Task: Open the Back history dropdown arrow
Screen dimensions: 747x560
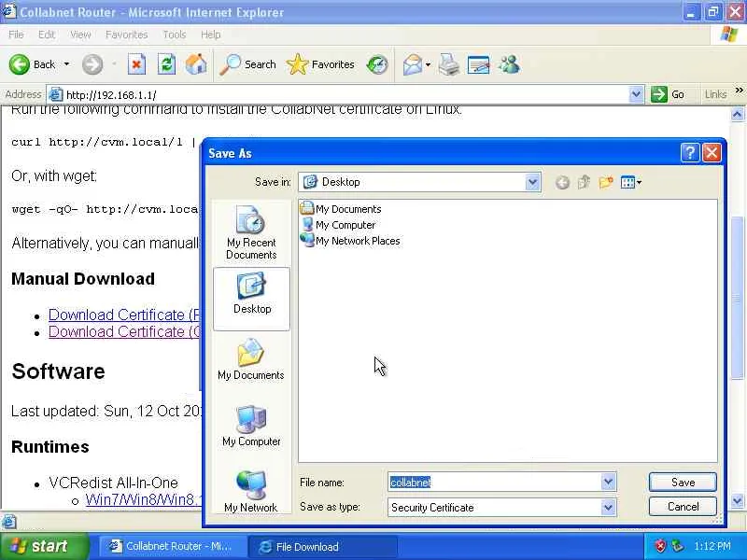Action: 66,64
